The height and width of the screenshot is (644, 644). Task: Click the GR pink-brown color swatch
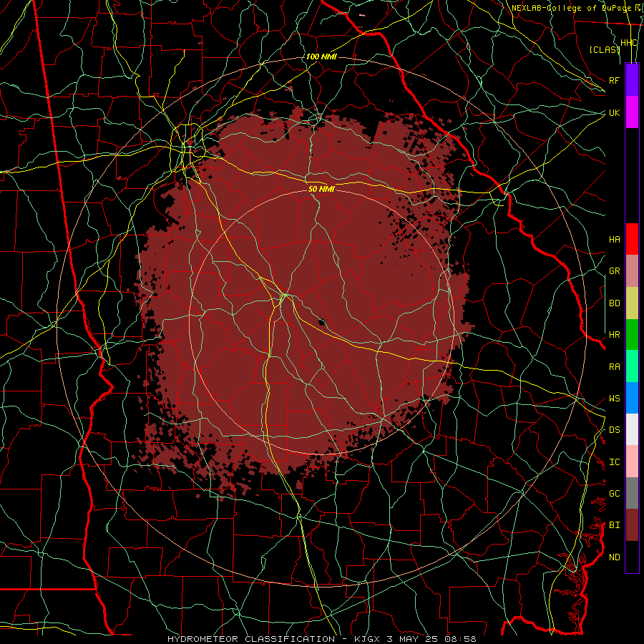click(632, 271)
